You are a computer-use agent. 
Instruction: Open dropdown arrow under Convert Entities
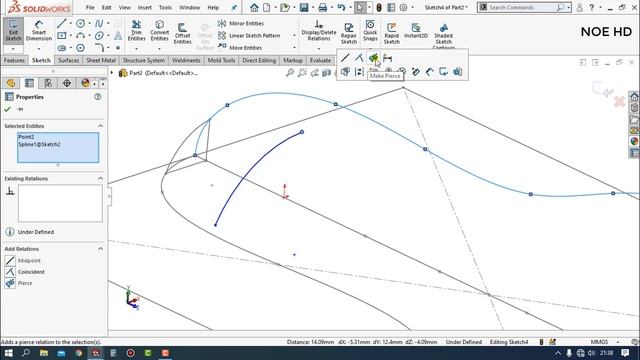160,49
